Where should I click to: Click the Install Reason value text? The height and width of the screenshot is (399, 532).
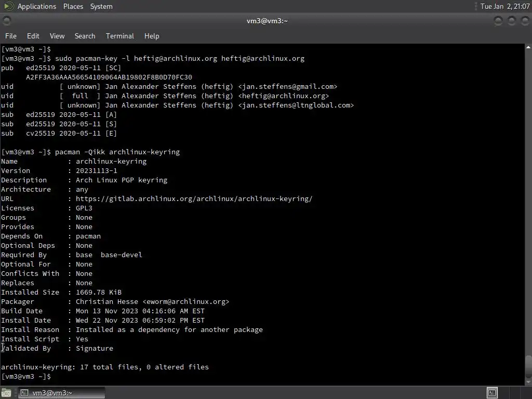click(169, 330)
